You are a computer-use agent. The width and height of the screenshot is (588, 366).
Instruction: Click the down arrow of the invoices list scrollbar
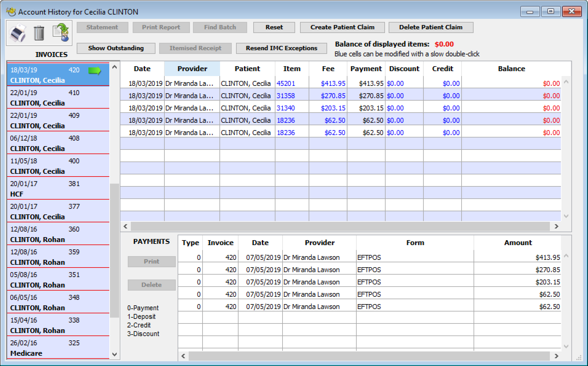coord(115,354)
